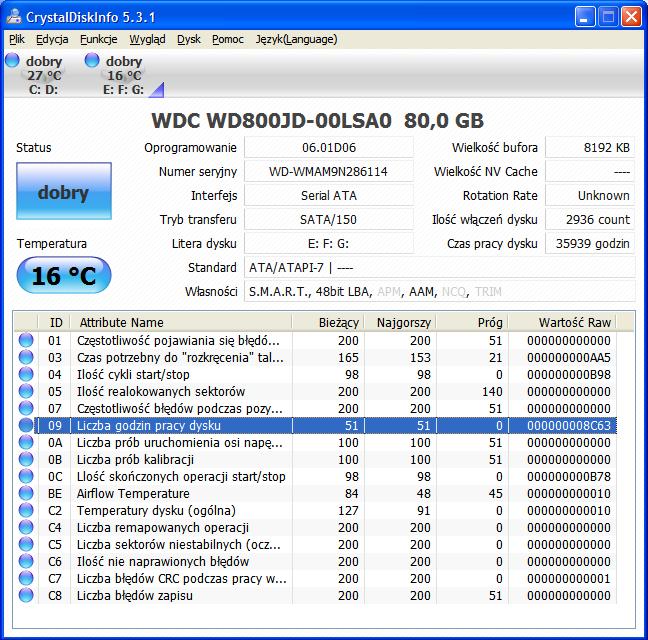Click the Najgorszy column header
Image resolution: width=648 pixels, height=640 pixels.
tap(400, 322)
